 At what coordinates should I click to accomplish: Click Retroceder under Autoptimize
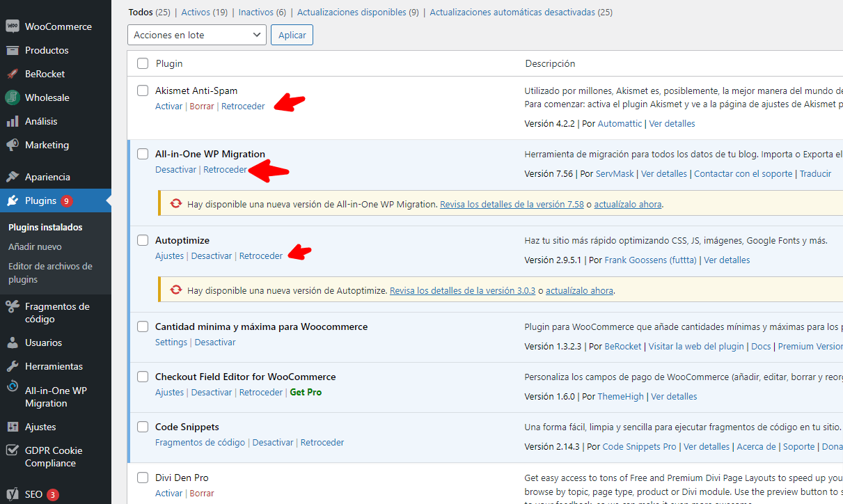(261, 256)
